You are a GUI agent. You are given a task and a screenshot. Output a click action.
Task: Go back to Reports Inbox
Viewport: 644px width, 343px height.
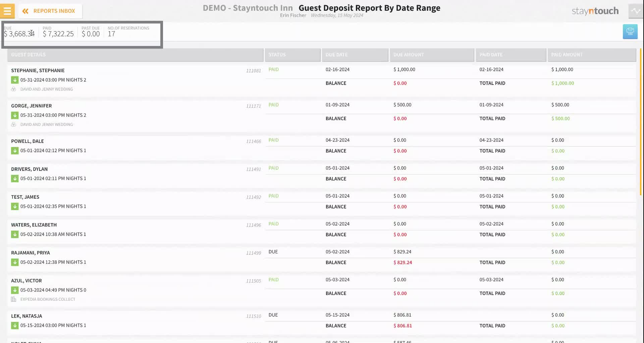pos(49,11)
